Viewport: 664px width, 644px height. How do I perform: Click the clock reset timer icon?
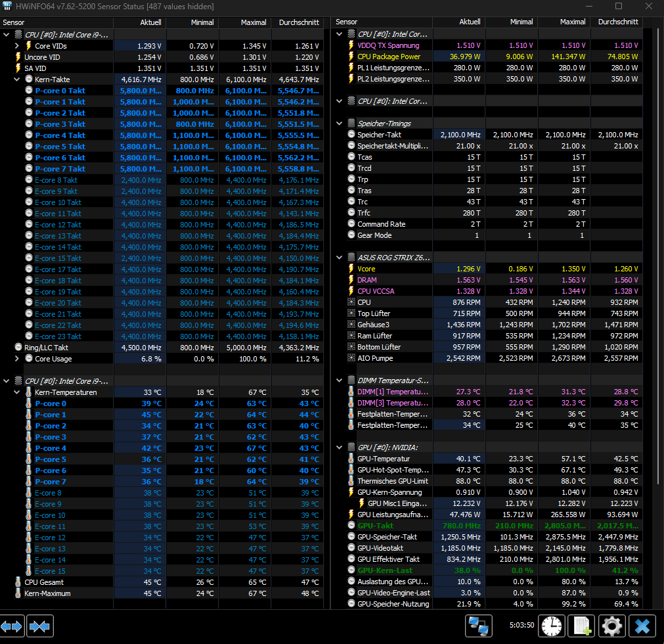click(552, 626)
